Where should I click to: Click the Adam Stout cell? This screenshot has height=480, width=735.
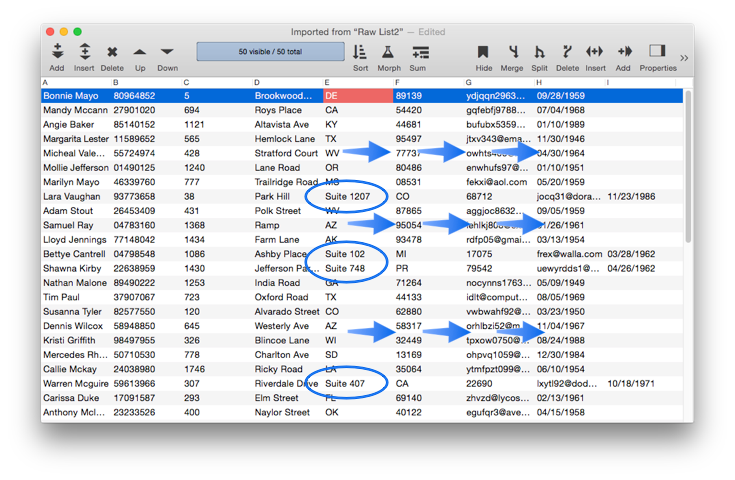pyautogui.click(x=76, y=211)
